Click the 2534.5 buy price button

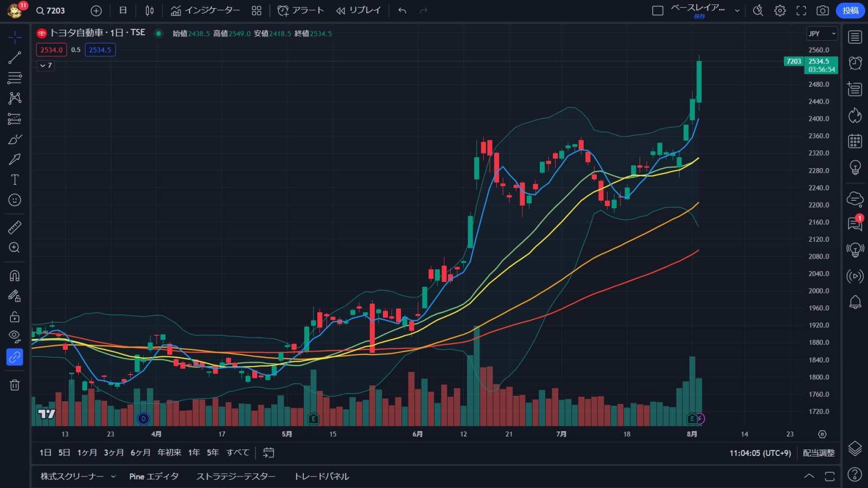tap(100, 50)
